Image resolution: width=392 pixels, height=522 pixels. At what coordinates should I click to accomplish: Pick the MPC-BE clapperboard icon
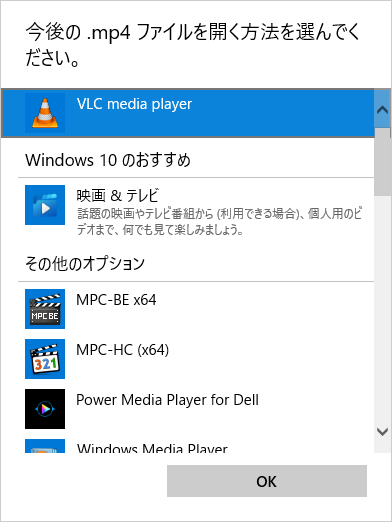45,309
